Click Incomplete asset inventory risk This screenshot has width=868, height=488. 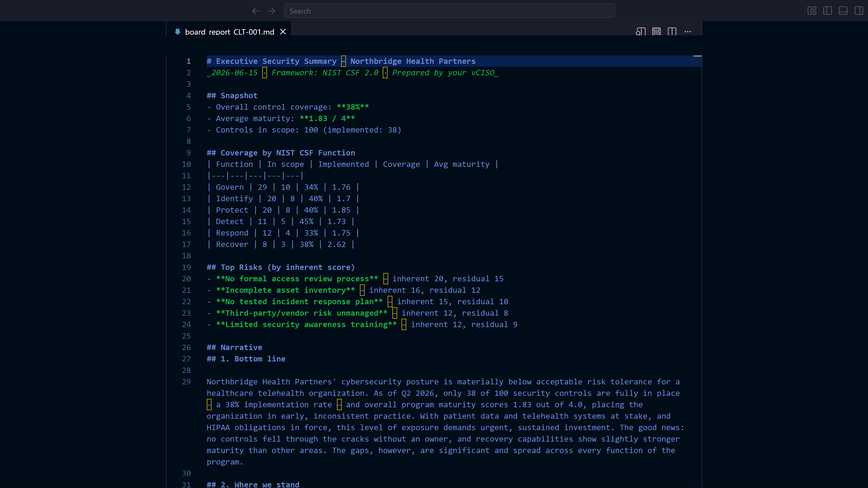pyautogui.click(x=285, y=290)
